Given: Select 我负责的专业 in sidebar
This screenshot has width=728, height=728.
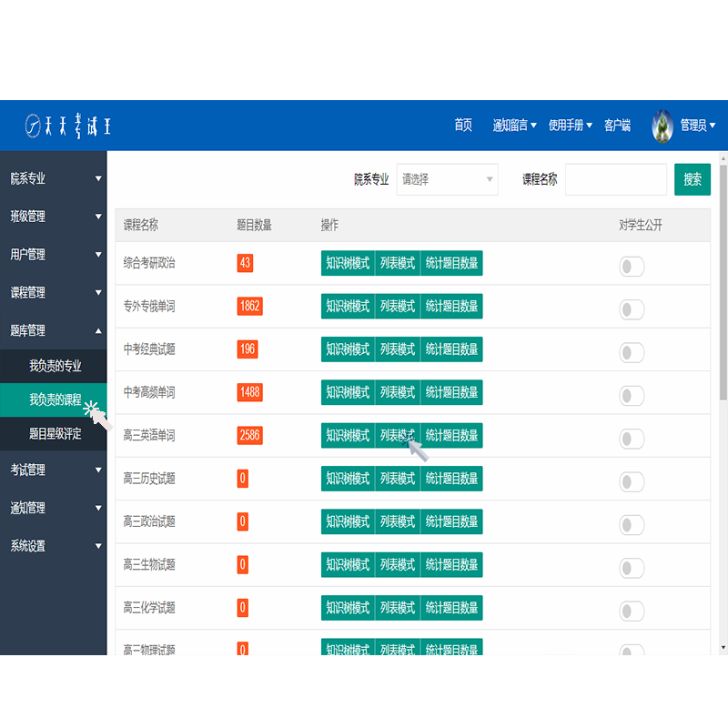Looking at the screenshot, I should (54, 366).
